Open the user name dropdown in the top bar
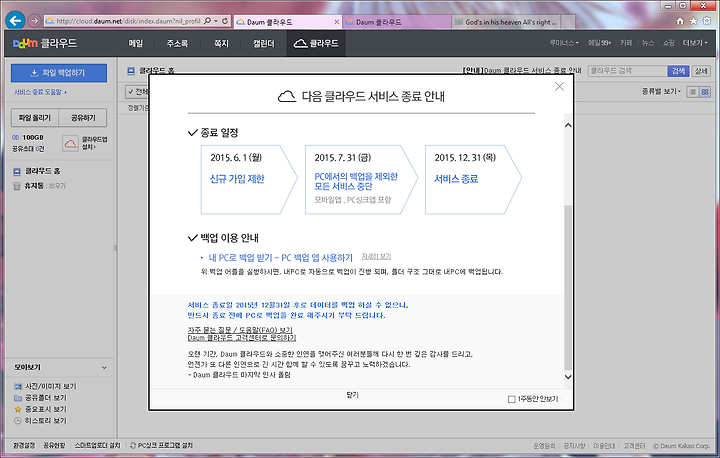The height and width of the screenshot is (458, 720). tap(564, 43)
